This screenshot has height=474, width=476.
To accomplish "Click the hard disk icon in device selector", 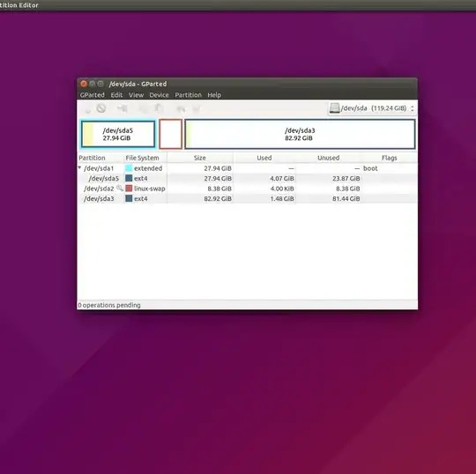I will point(335,108).
